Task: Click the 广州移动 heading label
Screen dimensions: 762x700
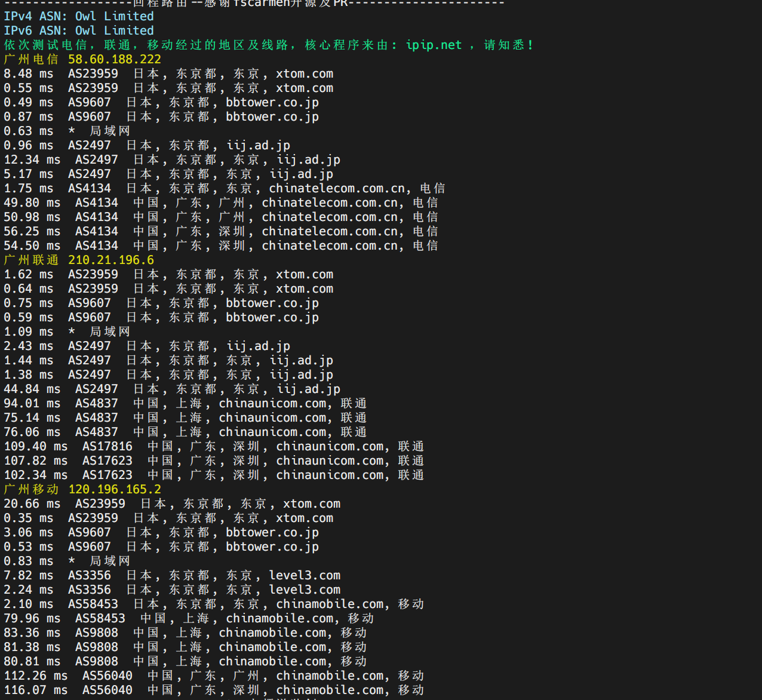Action: [x=31, y=489]
